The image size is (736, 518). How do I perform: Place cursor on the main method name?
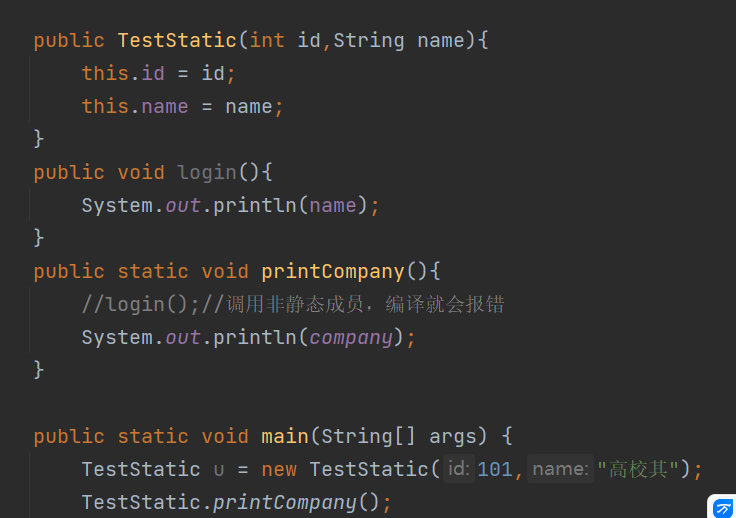tap(284, 436)
